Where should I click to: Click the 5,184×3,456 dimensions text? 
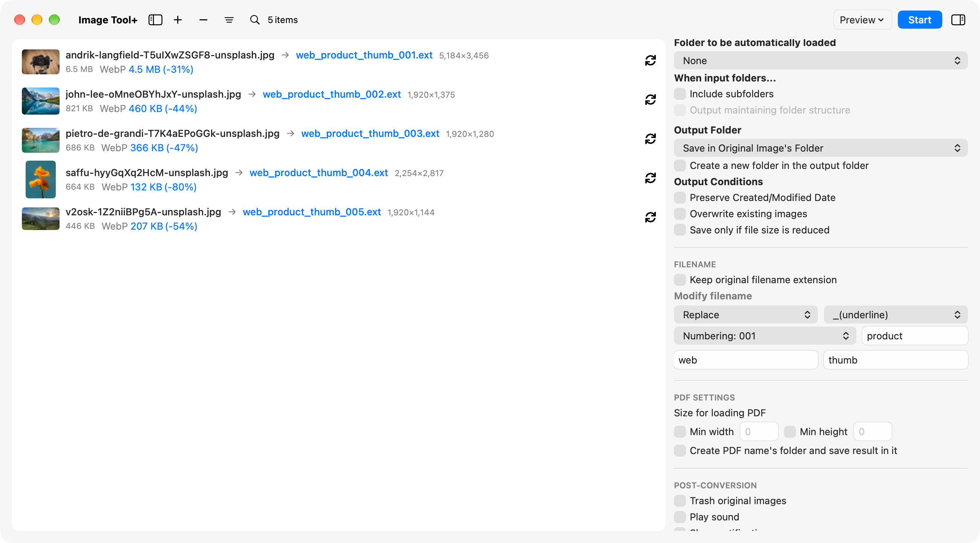tap(464, 55)
